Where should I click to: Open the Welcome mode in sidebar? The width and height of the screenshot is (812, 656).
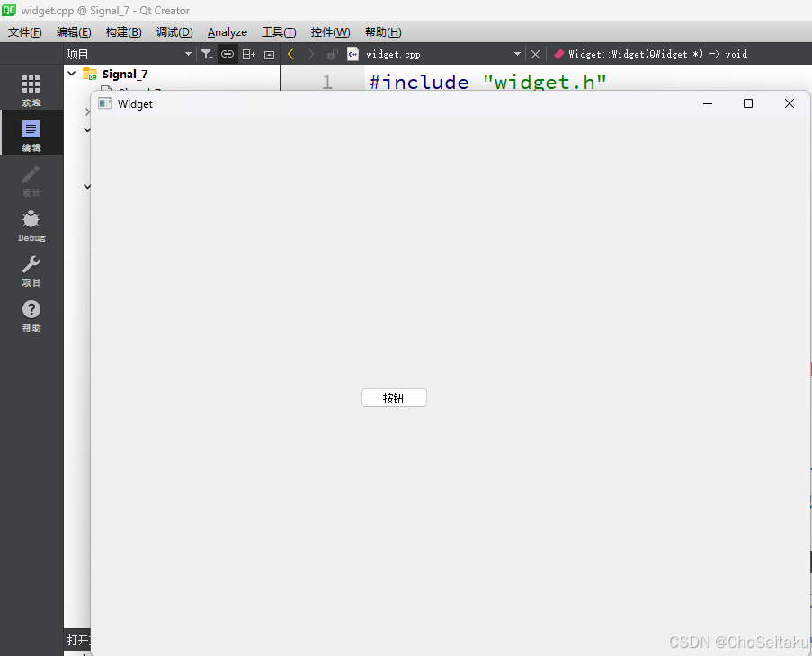(31, 90)
